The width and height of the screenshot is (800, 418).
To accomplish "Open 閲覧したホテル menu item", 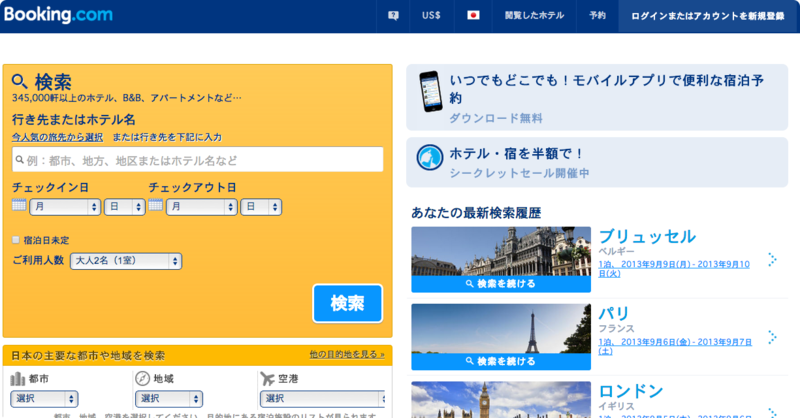I will click(x=534, y=15).
